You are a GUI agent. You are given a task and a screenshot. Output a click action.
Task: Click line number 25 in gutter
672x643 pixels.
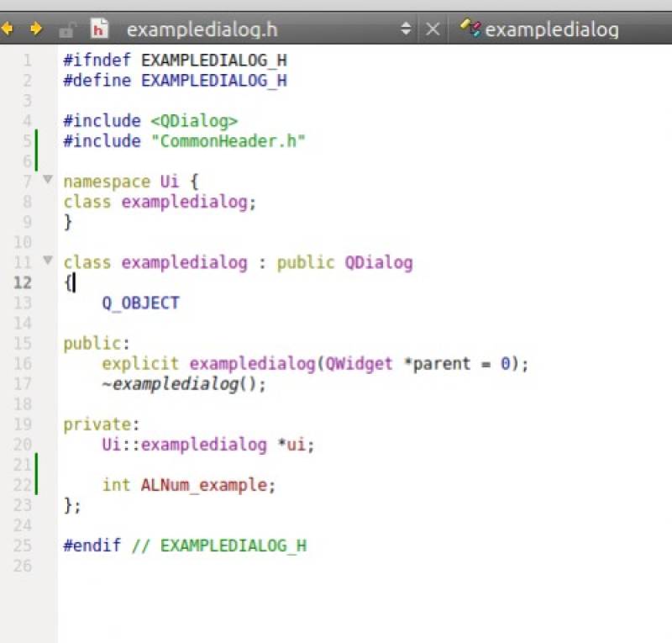coord(23,545)
